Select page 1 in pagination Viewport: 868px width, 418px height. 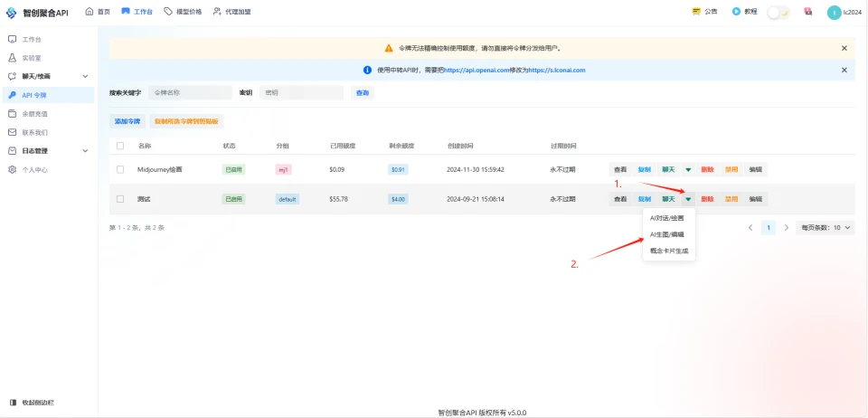click(769, 227)
